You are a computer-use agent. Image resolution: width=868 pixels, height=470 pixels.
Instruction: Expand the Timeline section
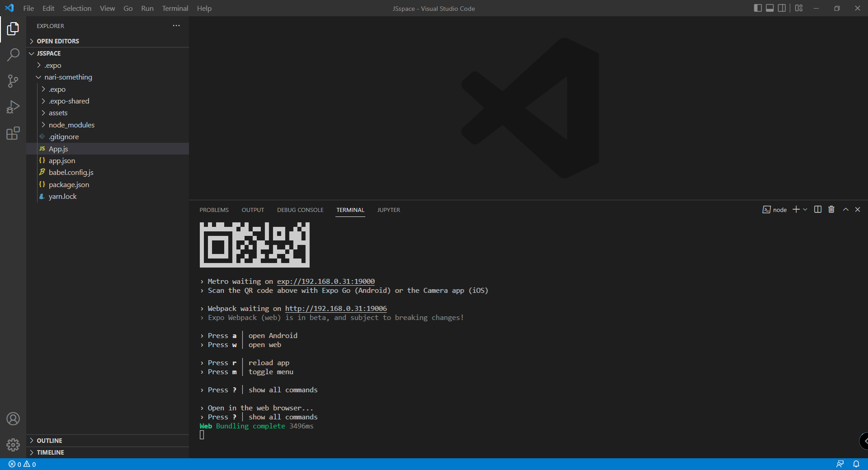[108, 452]
